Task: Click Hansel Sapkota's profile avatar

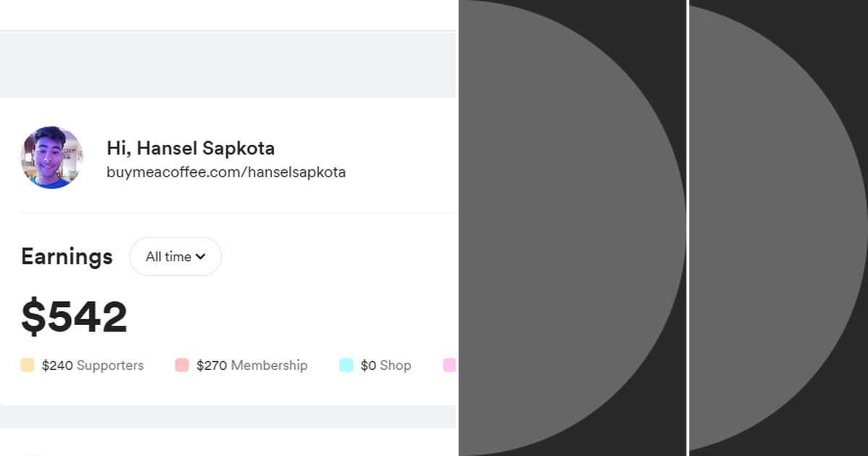Action: tap(51, 158)
